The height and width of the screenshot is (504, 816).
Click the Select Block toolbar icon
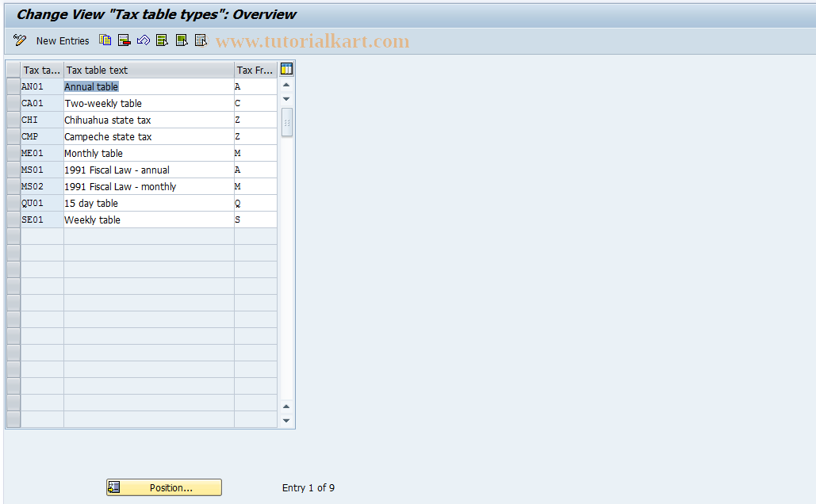click(181, 40)
